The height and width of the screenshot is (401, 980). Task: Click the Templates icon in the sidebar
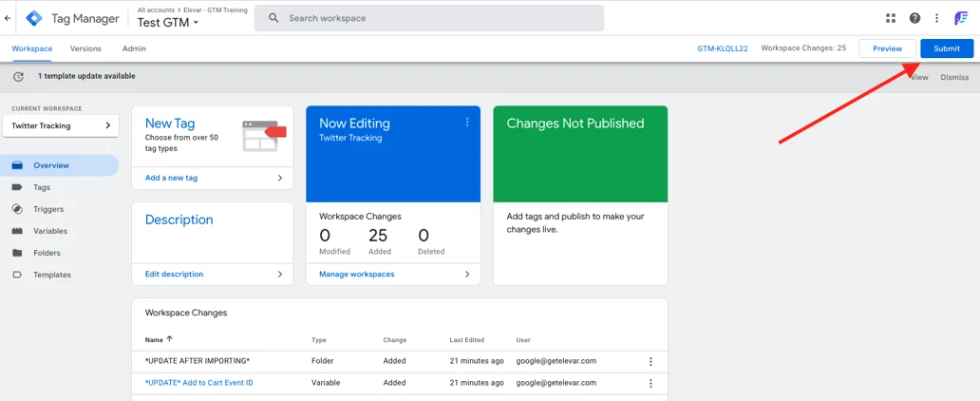click(17, 275)
